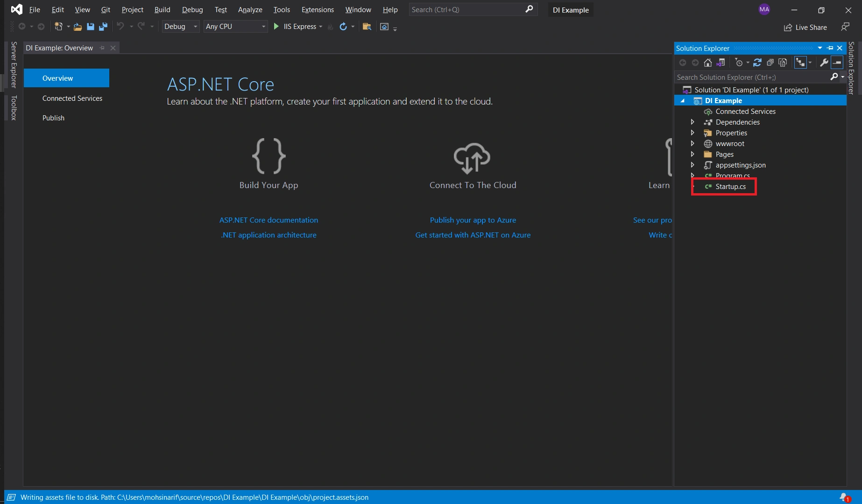Open the ASP.NET Core documentation link
Image resolution: width=862 pixels, height=504 pixels.
click(x=268, y=220)
